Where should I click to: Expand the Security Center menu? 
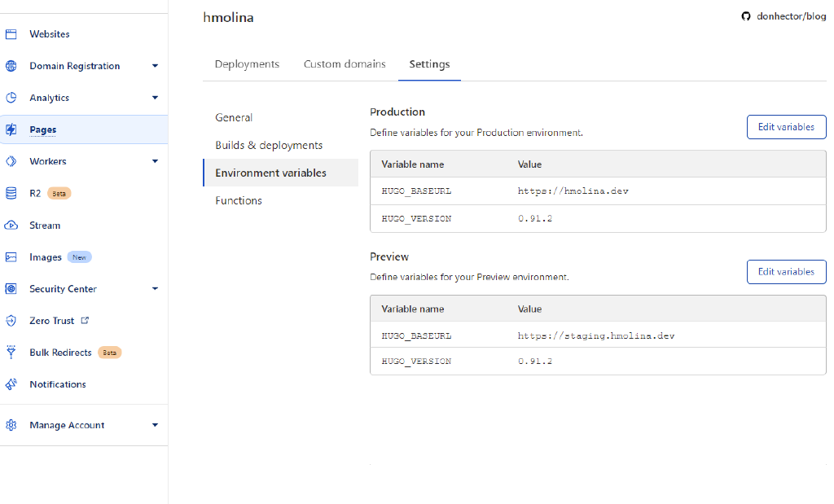click(155, 288)
